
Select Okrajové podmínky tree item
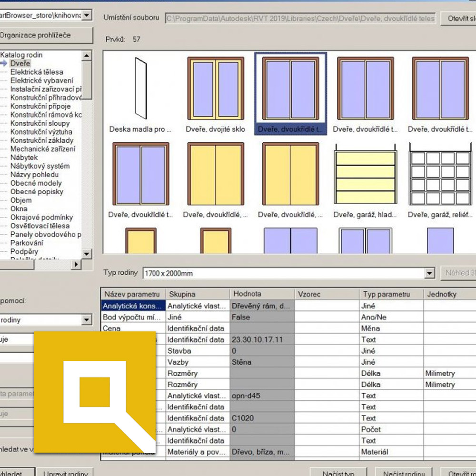(x=41, y=218)
